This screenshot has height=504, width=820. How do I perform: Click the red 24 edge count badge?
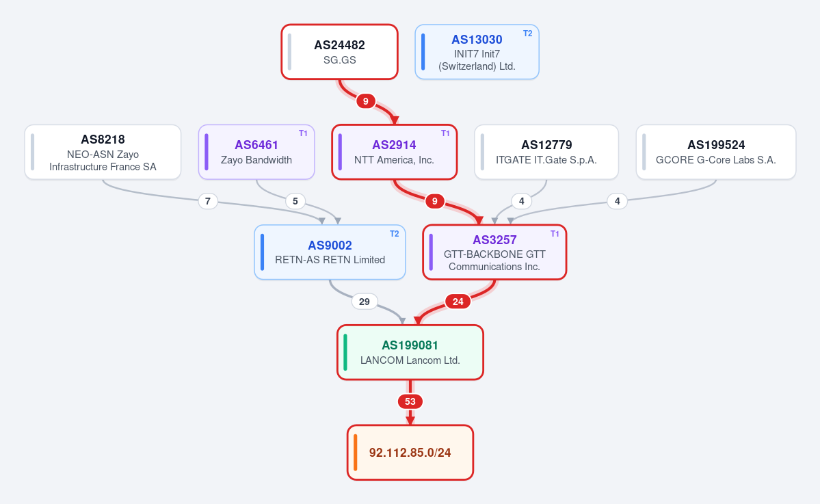tap(458, 302)
